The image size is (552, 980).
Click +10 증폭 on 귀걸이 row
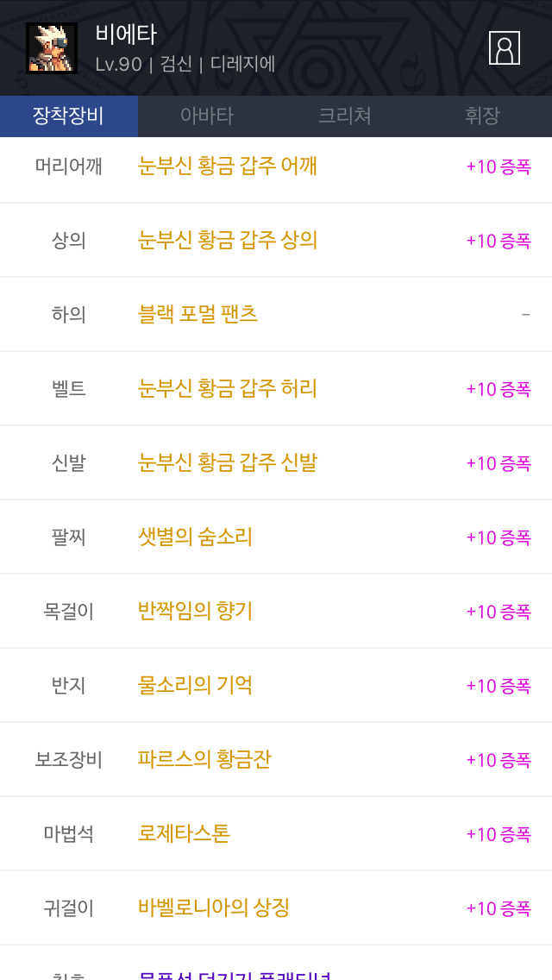click(x=499, y=908)
